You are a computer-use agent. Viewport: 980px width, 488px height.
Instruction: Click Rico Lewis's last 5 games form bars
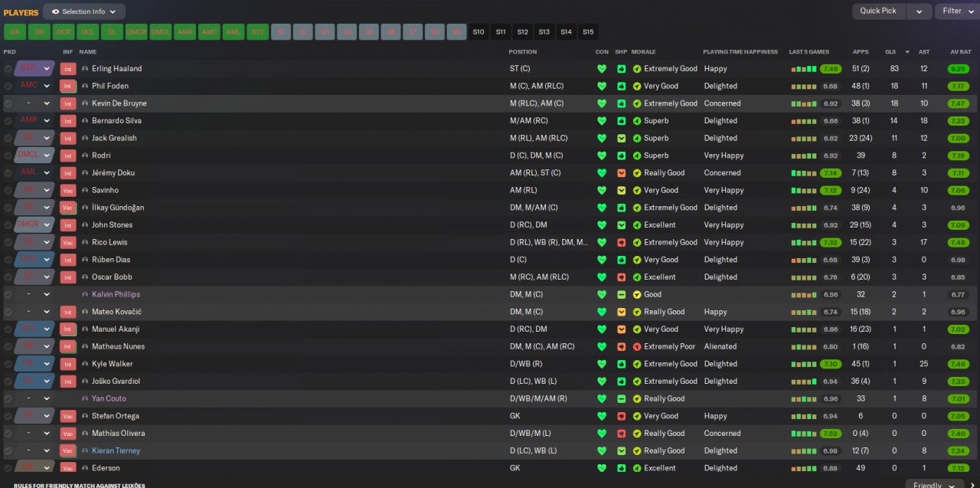click(x=804, y=242)
